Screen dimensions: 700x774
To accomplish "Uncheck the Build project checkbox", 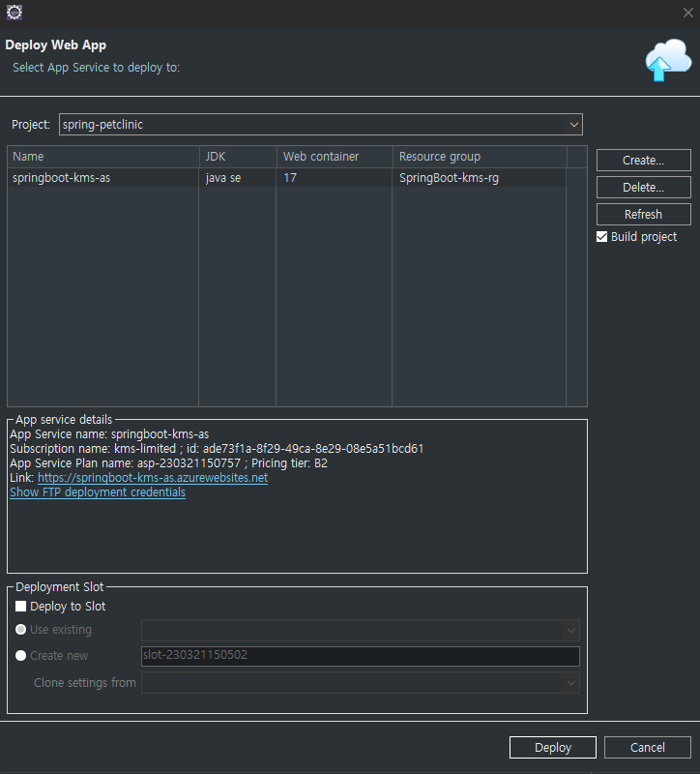I will coord(601,237).
